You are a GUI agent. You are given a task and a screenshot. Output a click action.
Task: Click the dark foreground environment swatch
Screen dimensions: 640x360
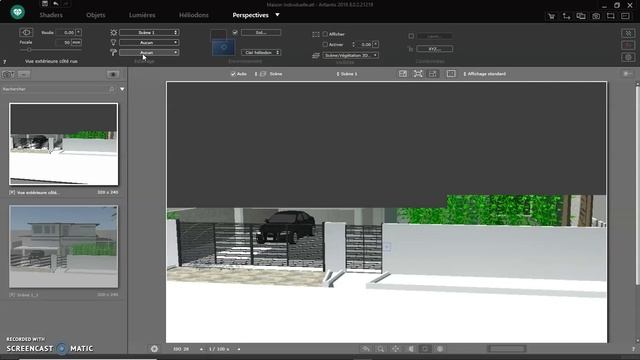click(218, 34)
